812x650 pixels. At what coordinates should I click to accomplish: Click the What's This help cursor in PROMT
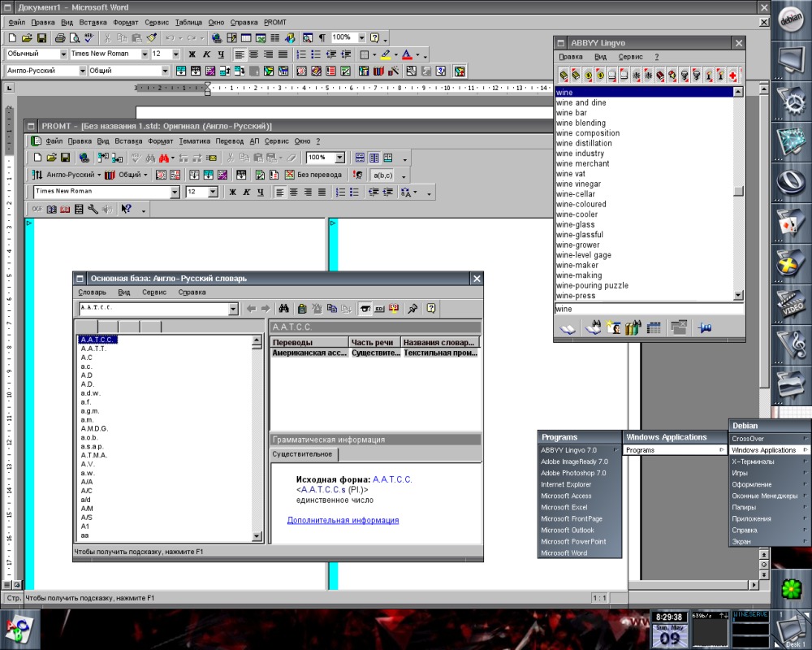tap(127, 209)
